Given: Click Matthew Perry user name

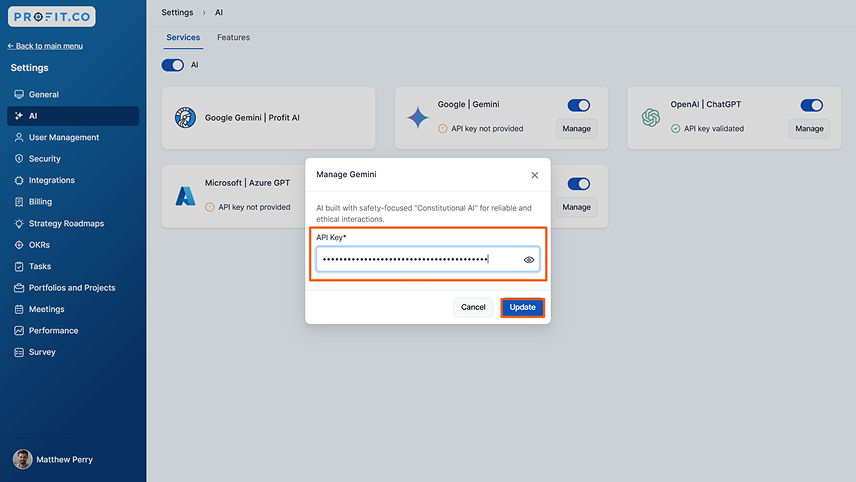Looking at the screenshot, I should pyautogui.click(x=64, y=460).
